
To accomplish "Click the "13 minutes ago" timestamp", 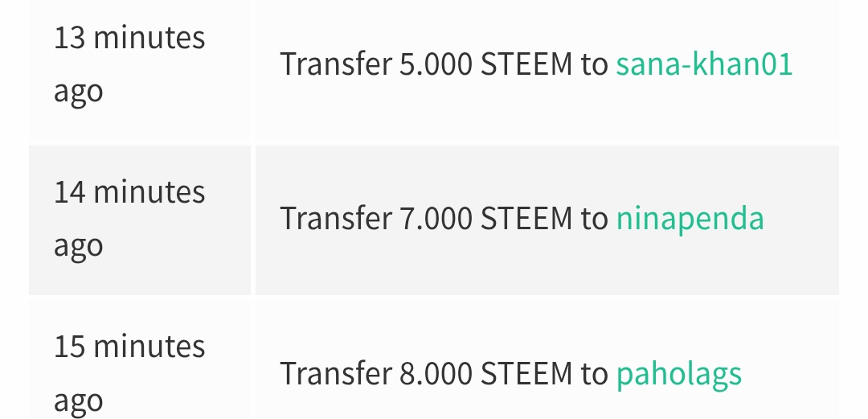I will click(129, 64).
